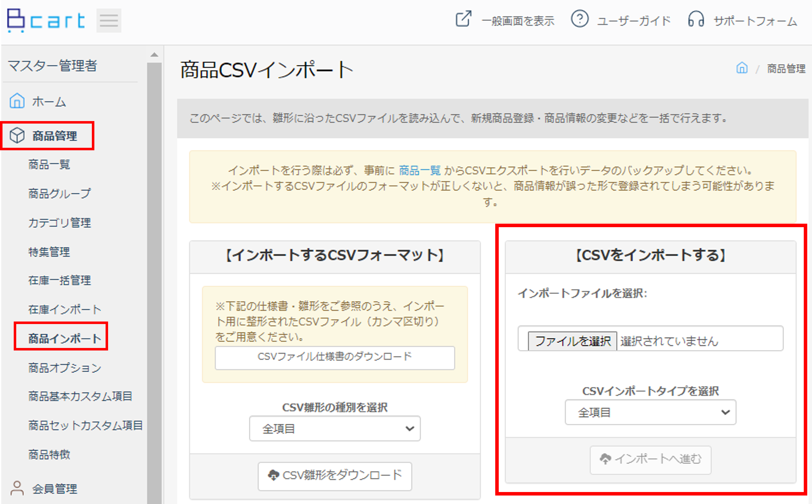Screen dimensions: 812x504
Task: Open 商品オプション in the sidebar
Action: [x=65, y=368]
